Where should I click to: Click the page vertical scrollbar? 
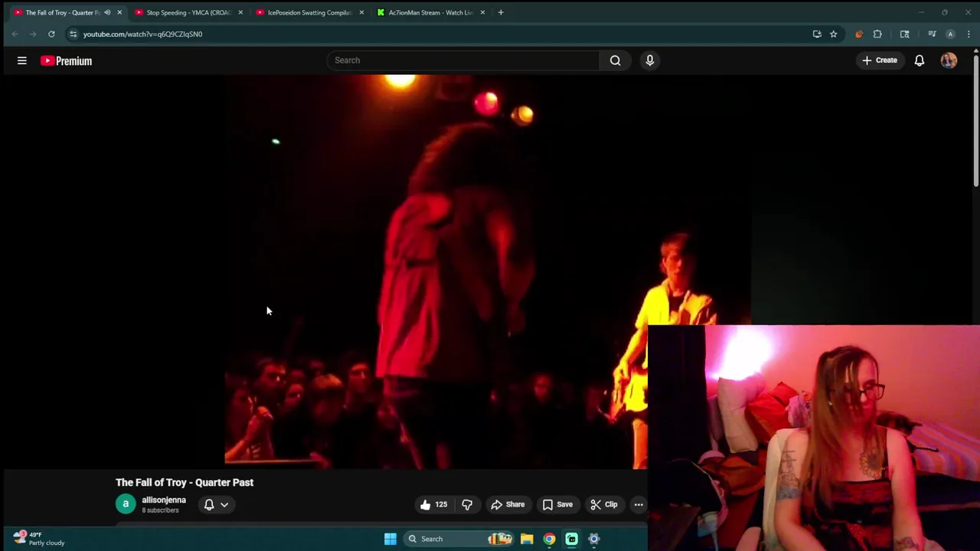pyautogui.click(x=975, y=119)
